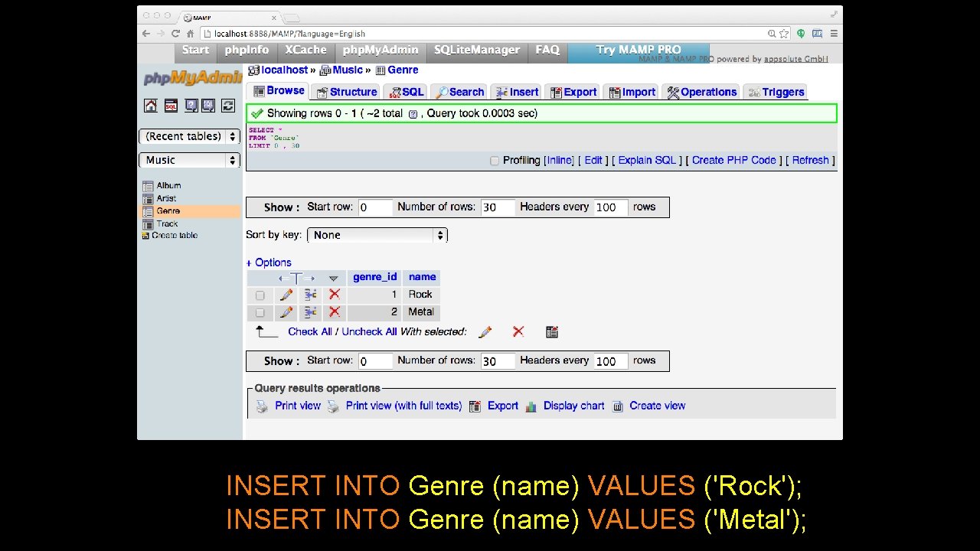Click the Create PHP Code link
Viewport: 980px width, 551px height.
pyautogui.click(x=734, y=161)
